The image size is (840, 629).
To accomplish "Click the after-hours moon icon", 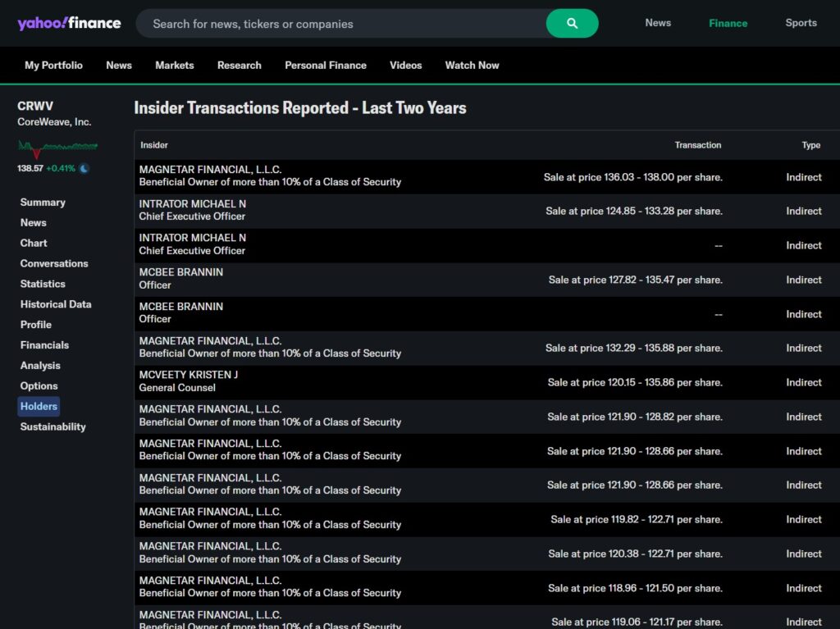I will [84, 168].
